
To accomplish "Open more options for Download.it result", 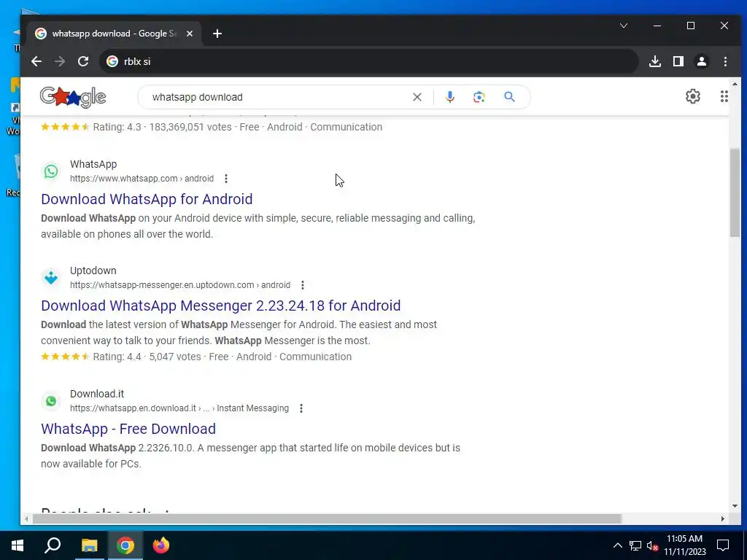I will 301,408.
